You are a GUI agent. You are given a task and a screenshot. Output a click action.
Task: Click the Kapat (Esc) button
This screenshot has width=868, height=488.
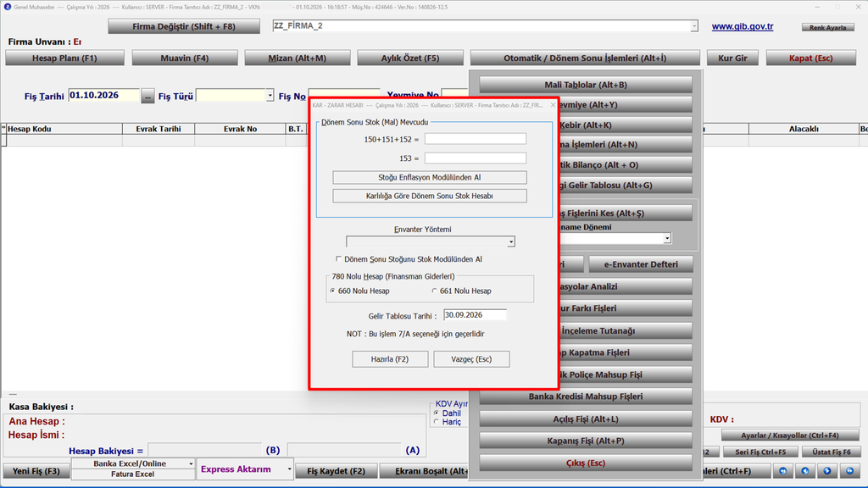click(x=811, y=58)
